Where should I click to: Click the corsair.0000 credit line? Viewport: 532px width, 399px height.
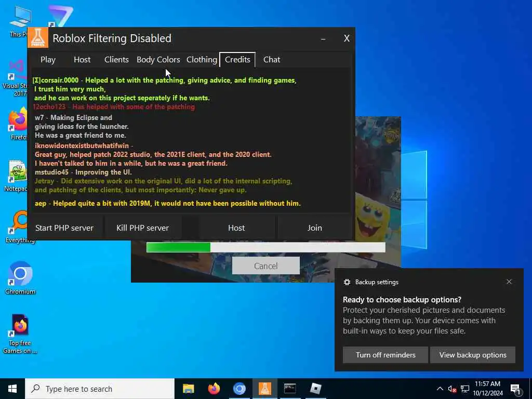coord(165,80)
